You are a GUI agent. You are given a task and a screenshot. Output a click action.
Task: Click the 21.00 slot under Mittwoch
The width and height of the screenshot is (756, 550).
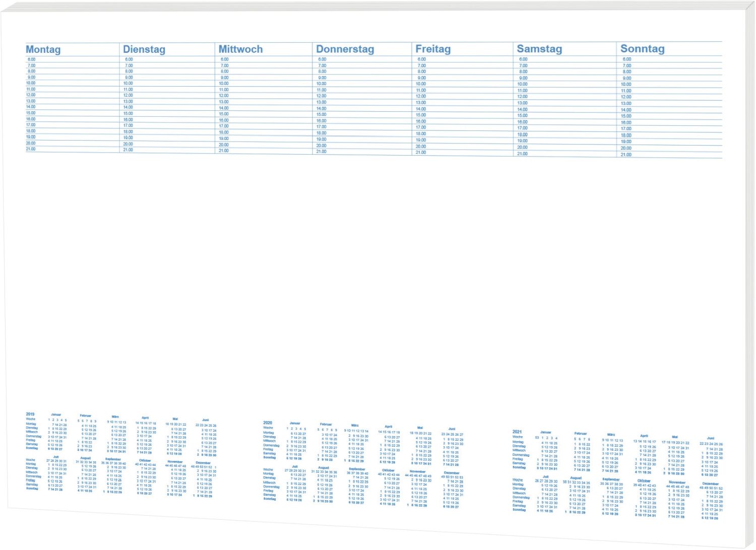[224, 151]
